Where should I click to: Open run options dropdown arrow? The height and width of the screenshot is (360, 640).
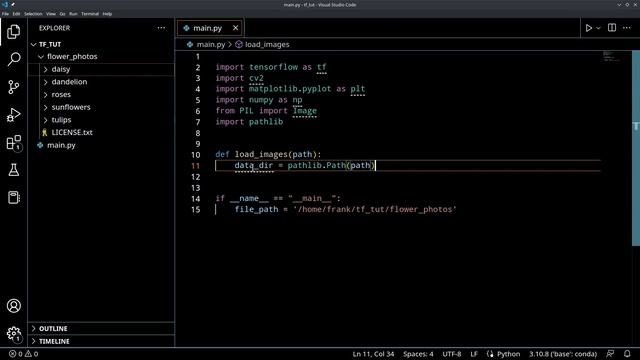click(x=598, y=28)
